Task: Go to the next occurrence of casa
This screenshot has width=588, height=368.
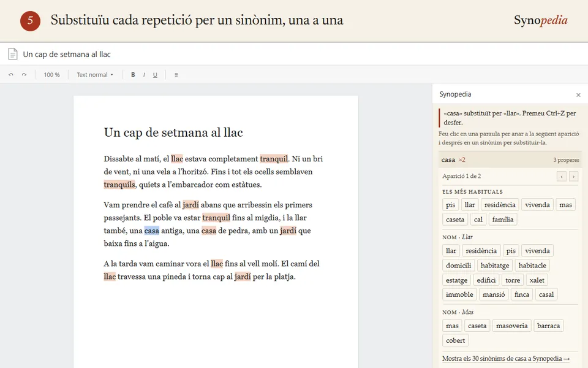Action: click(573, 176)
